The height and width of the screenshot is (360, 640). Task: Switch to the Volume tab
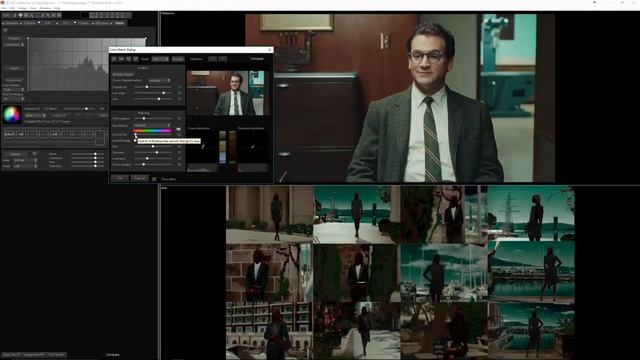point(30,23)
